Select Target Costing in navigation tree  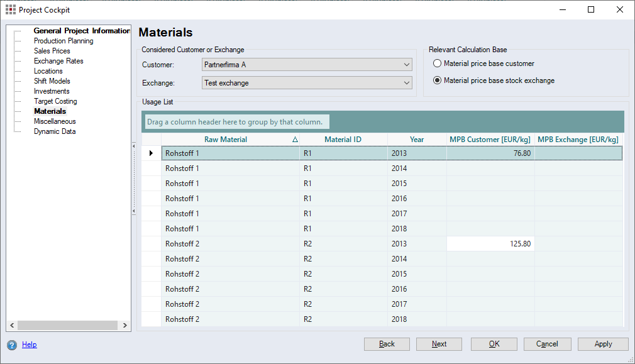pyautogui.click(x=55, y=101)
